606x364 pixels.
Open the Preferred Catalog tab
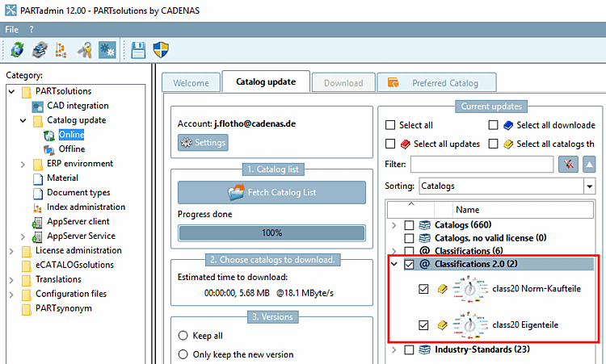point(436,82)
